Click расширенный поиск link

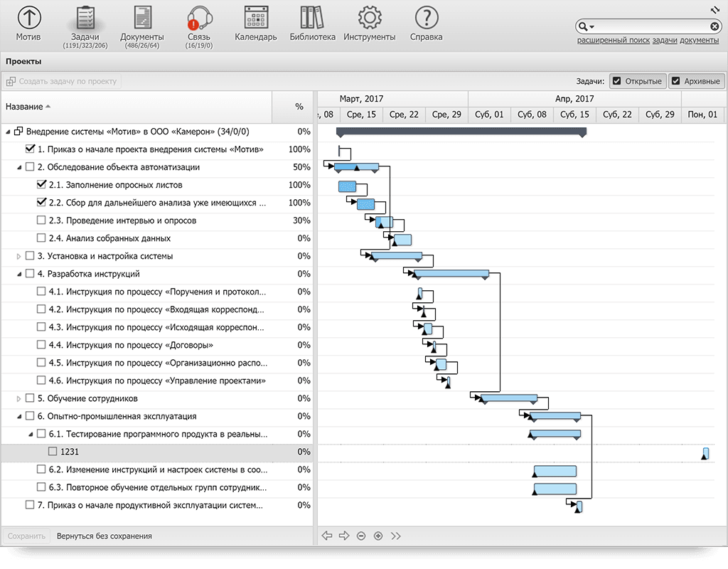point(614,41)
